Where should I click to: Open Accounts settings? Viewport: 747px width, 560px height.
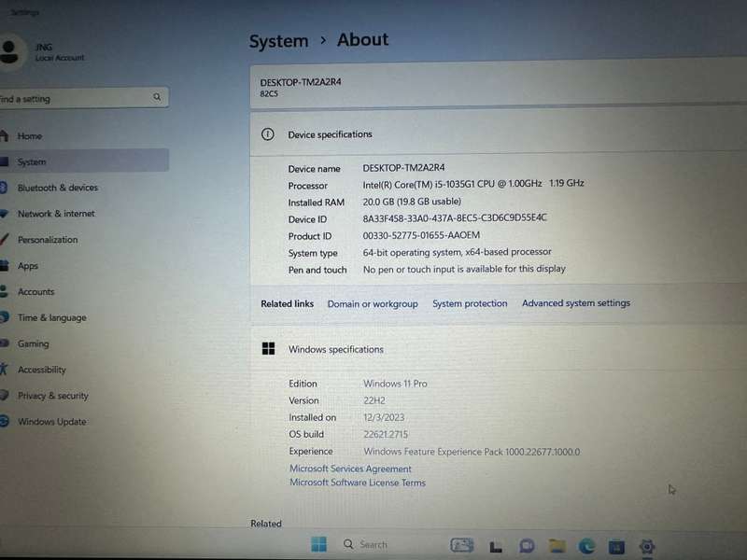(x=84, y=291)
